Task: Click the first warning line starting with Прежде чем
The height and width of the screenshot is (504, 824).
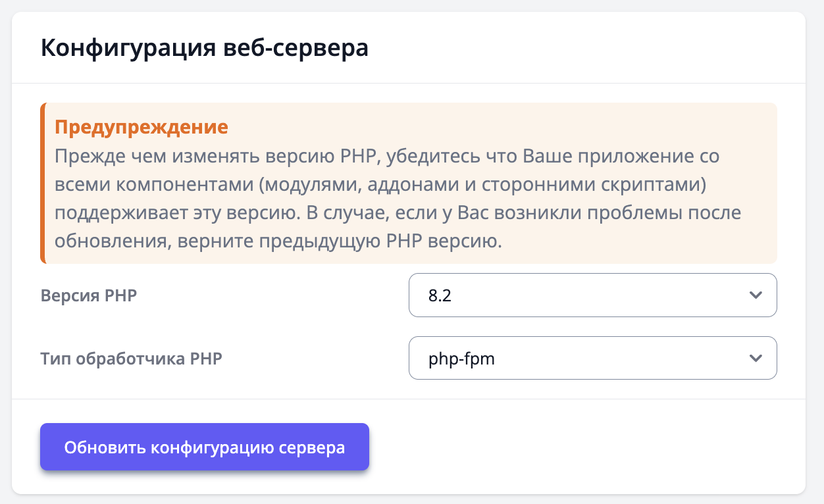Action: click(x=387, y=157)
